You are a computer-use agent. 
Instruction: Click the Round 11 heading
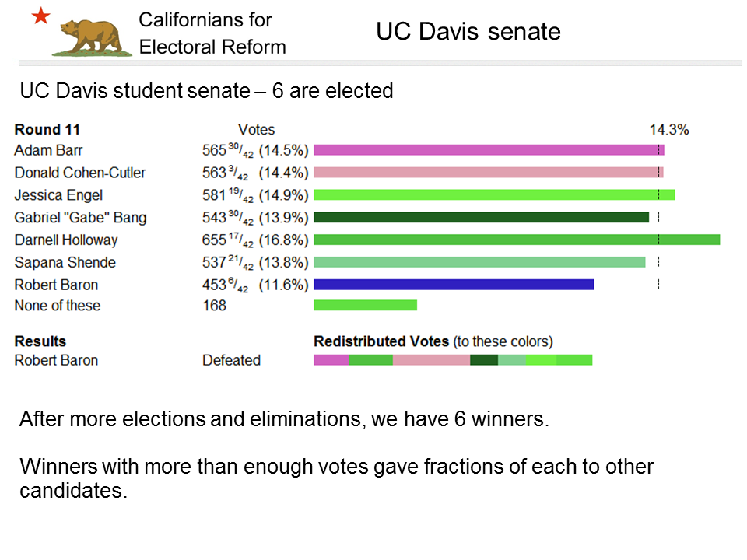[47, 130]
